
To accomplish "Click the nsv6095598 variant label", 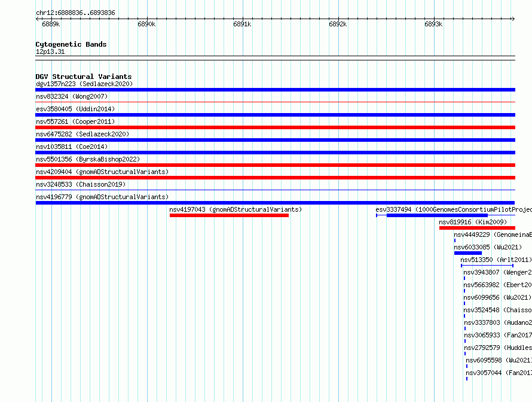I will pos(499,360).
